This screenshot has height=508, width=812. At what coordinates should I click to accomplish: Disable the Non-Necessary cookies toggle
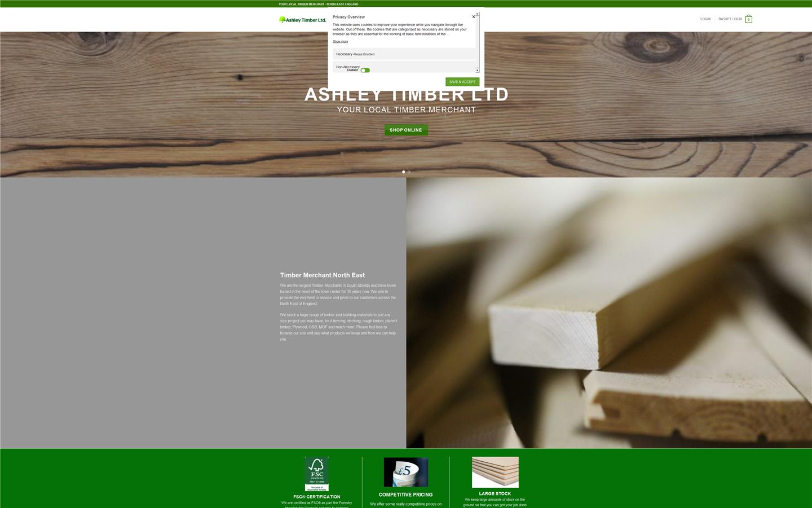point(365,70)
